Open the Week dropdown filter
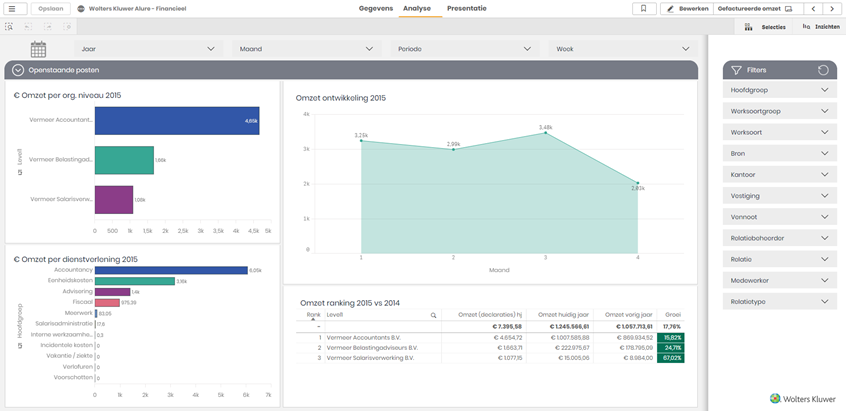Image resolution: width=846 pixels, height=411 pixels. tap(623, 49)
